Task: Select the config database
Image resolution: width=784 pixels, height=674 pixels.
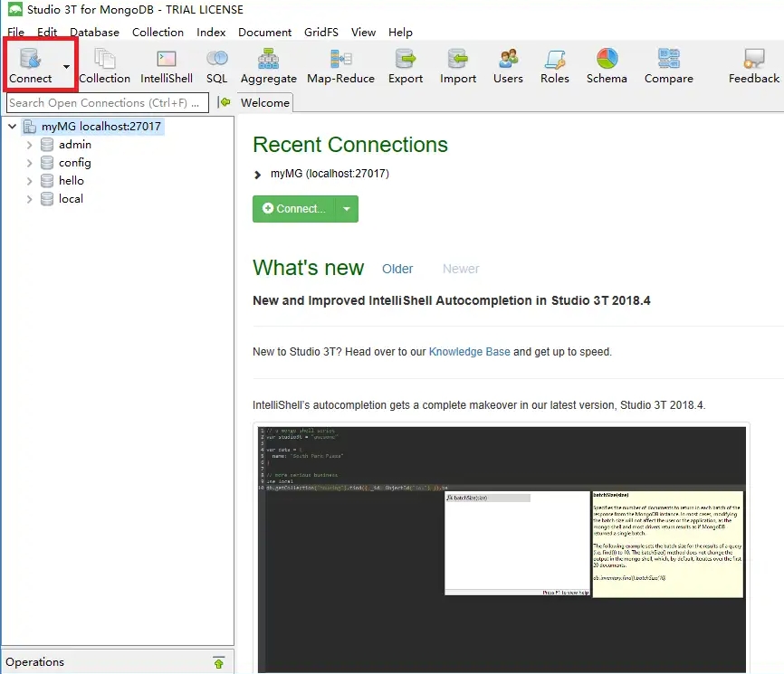Action: 75,163
